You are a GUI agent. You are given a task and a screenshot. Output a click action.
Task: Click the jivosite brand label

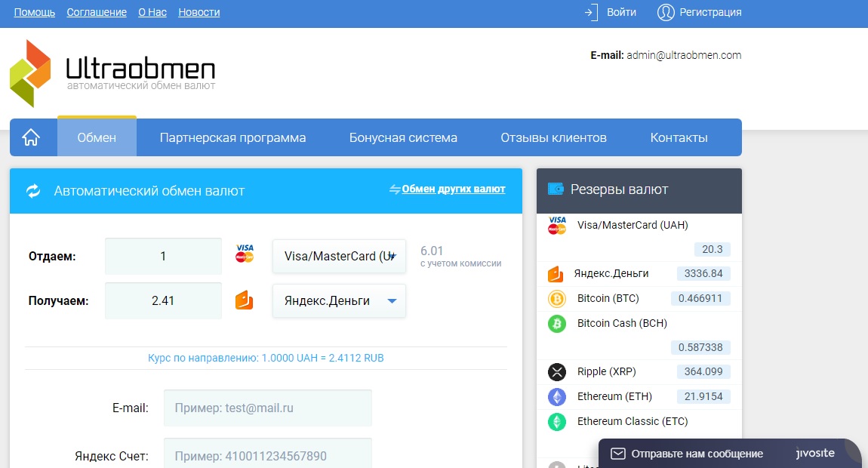(x=815, y=453)
